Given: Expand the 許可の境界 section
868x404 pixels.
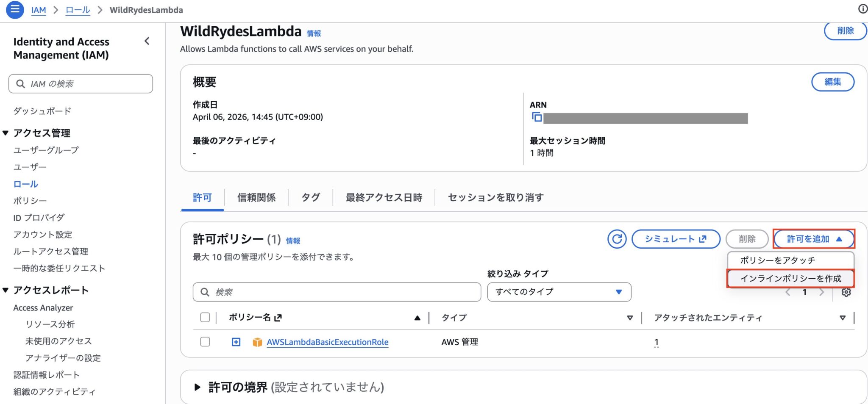Looking at the screenshot, I should [198, 387].
